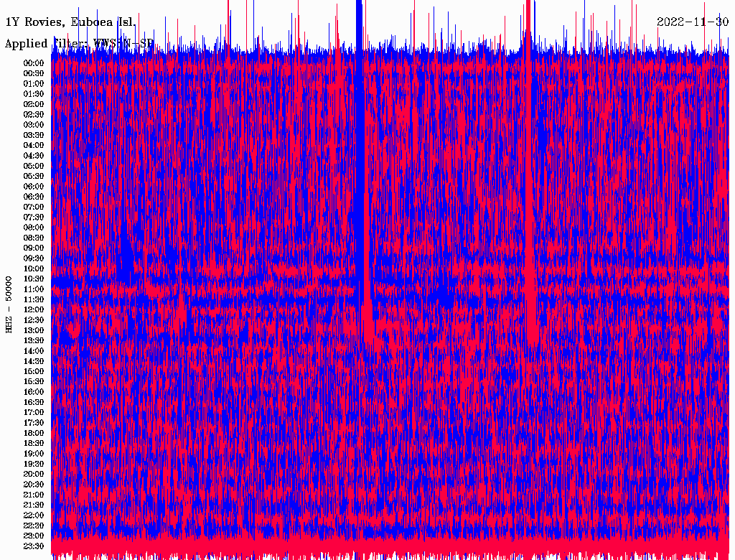735x560 pixels.
Task: Select the 20:30 time label
Action: point(34,485)
